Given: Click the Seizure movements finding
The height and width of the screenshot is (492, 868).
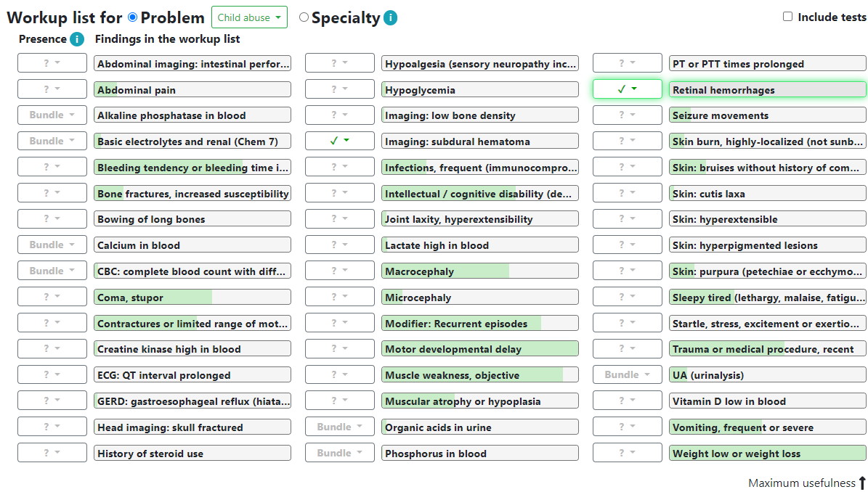Looking at the screenshot, I should (x=767, y=115).
